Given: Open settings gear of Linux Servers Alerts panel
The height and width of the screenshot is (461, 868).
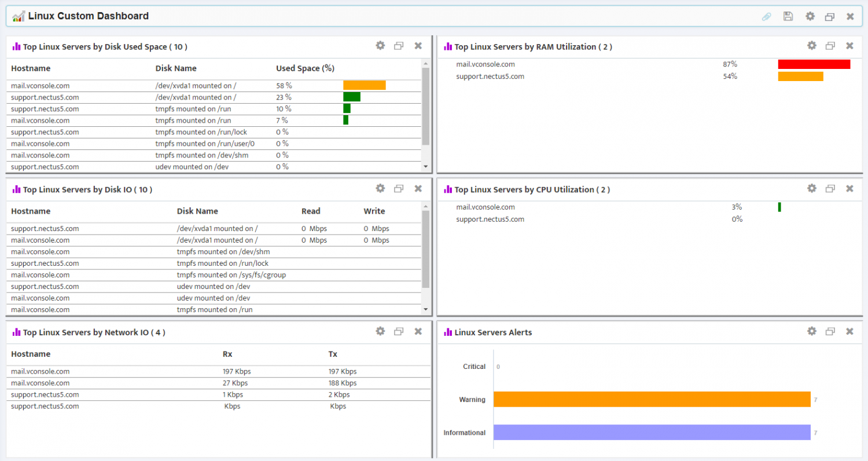Looking at the screenshot, I should pos(811,331).
